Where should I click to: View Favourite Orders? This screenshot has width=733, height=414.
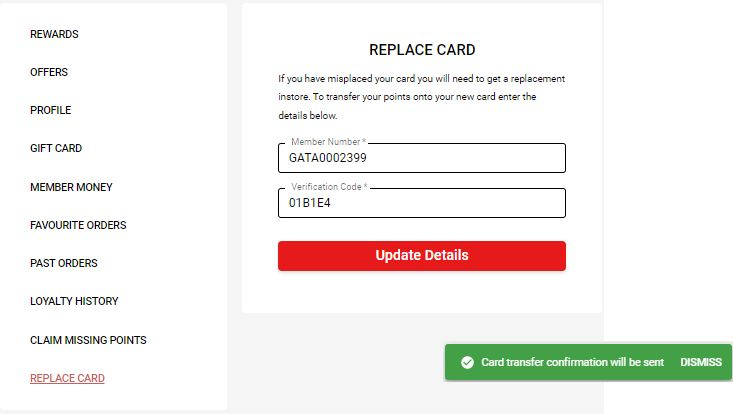pos(78,225)
